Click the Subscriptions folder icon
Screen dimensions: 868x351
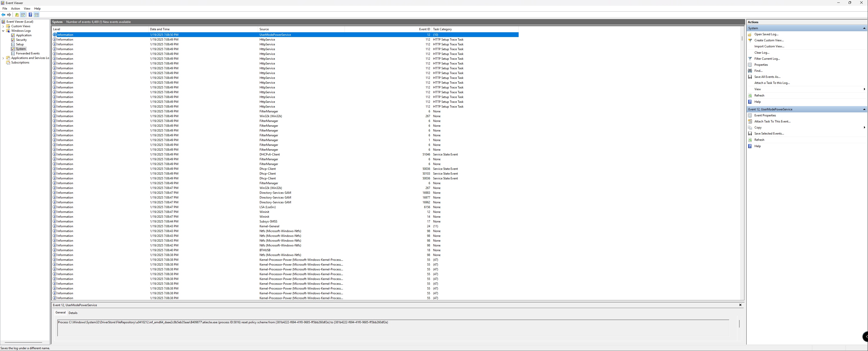point(8,62)
